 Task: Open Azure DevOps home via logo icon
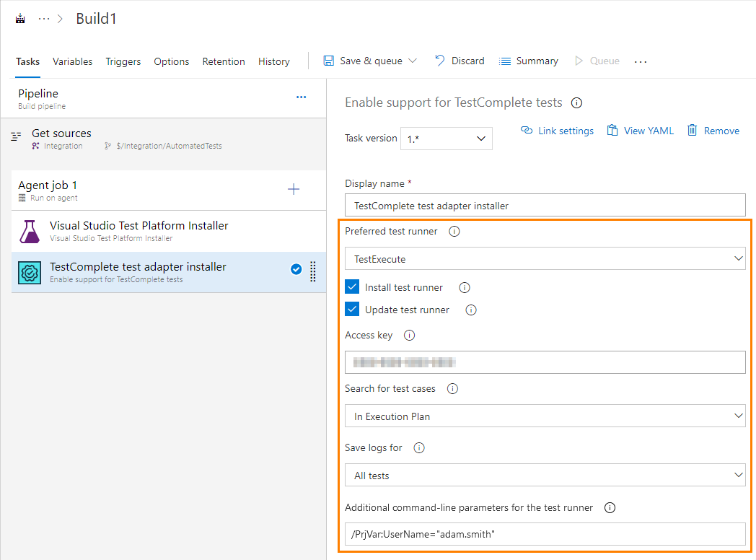[19, 17]
